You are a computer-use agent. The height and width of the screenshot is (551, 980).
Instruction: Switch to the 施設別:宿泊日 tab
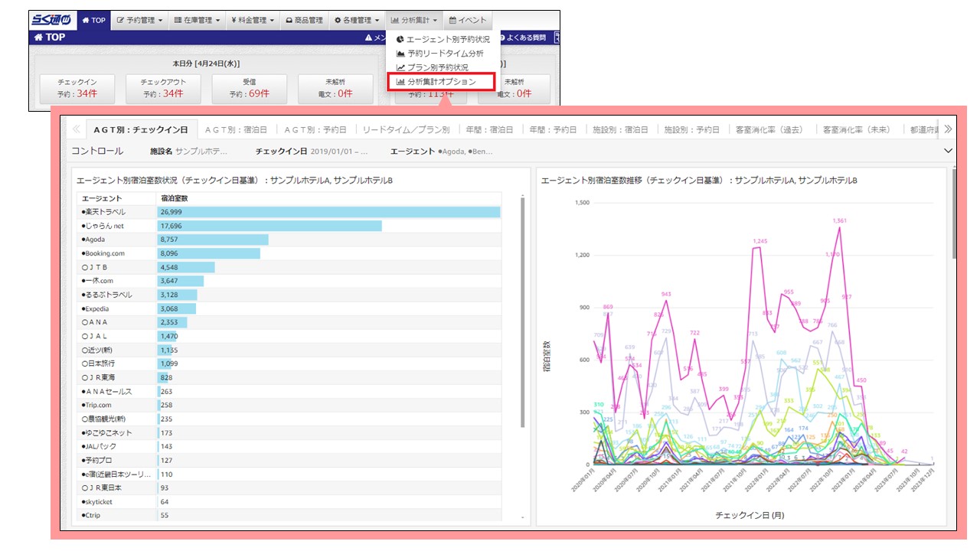click(x=621, y=130)
